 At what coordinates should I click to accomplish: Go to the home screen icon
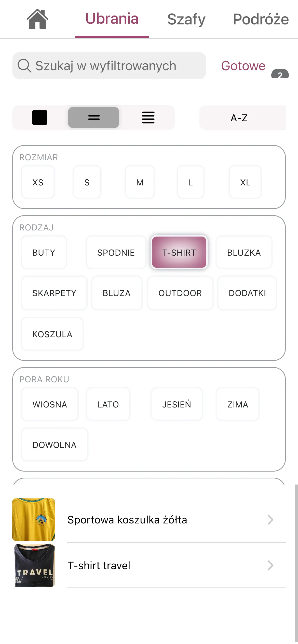[x=37, y=19]
